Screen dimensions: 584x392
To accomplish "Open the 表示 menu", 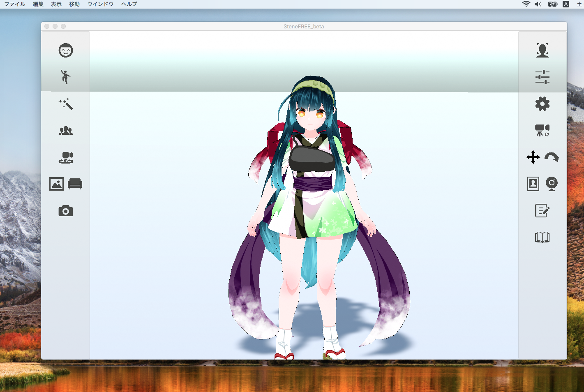I will coord(56,4).
